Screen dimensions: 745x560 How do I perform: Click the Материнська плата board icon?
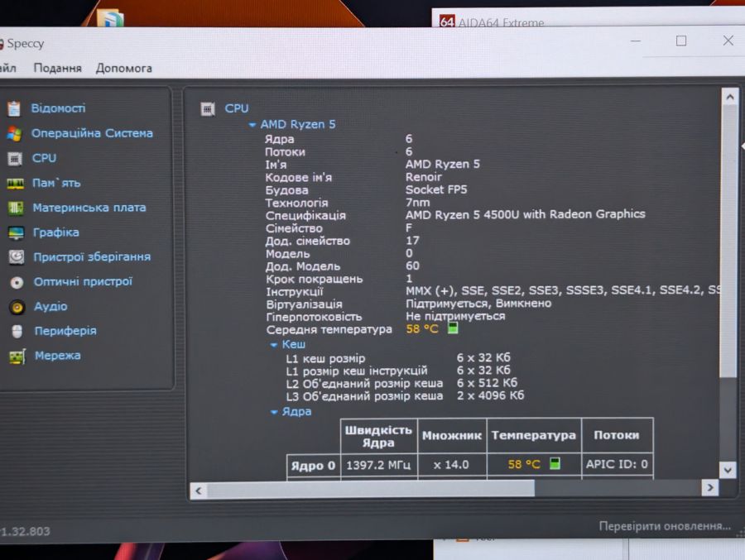pyautogui.click(x=16, y=208)
